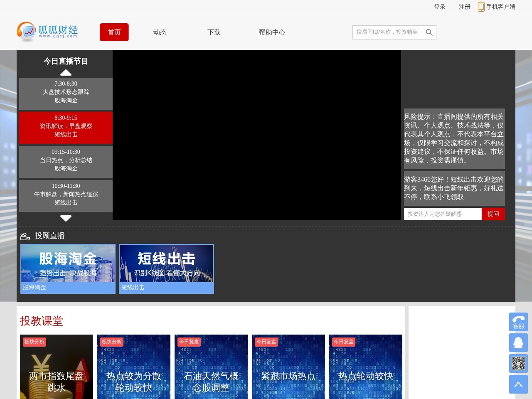
Task: Click the 手机客户端 phone icon
Action: coord(481,7)
